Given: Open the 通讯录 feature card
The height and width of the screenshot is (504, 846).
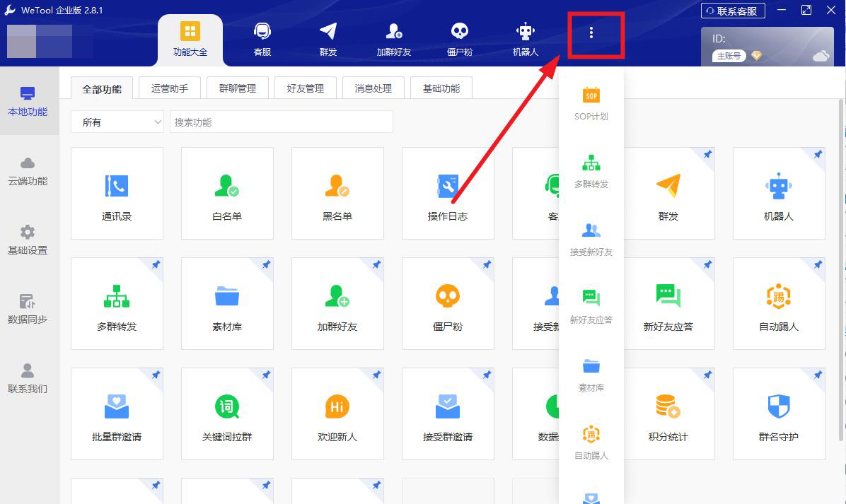Looking at the screenshot, I should click(x=117, y=193).
